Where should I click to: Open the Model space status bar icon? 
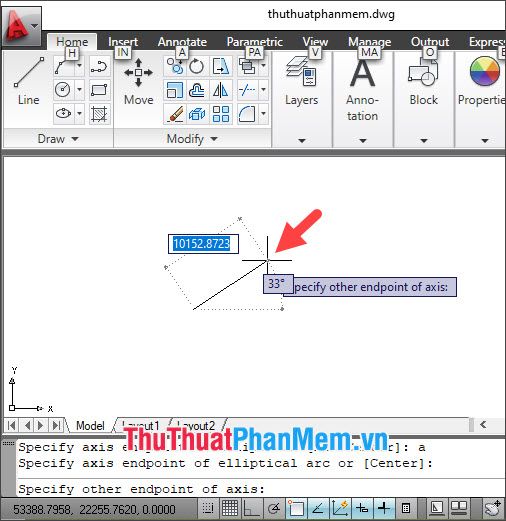point(436,508)
